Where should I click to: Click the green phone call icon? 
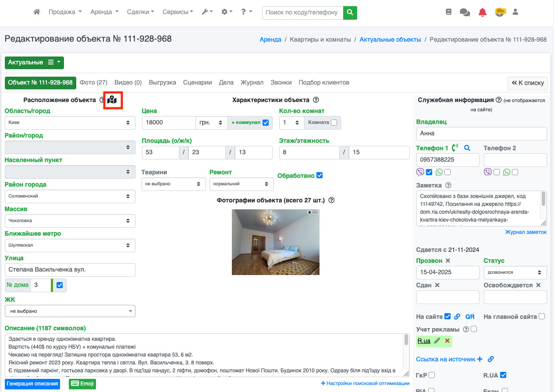pyautogui.click(x=455, y=148)
